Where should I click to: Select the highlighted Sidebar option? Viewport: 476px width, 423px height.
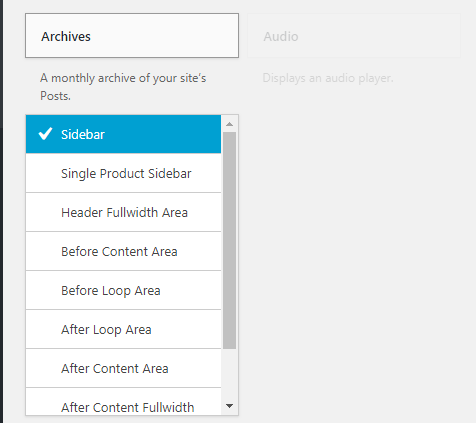click(123, 134)
